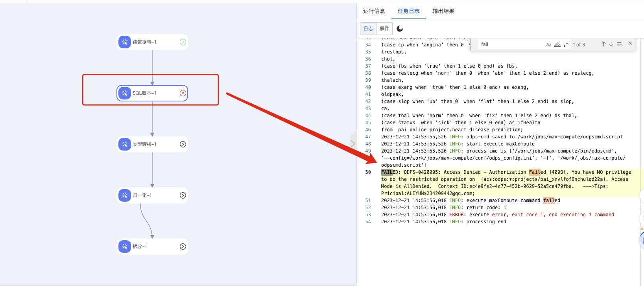Click pending run icon on 归一化-1
Screen dimensions: 644x287
point(183,195)
